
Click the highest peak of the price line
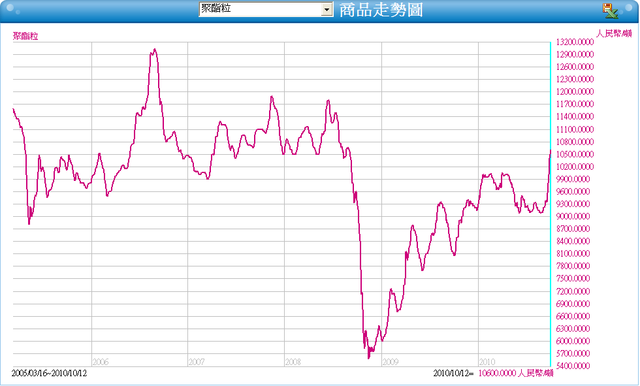click(x=154, y=49)
